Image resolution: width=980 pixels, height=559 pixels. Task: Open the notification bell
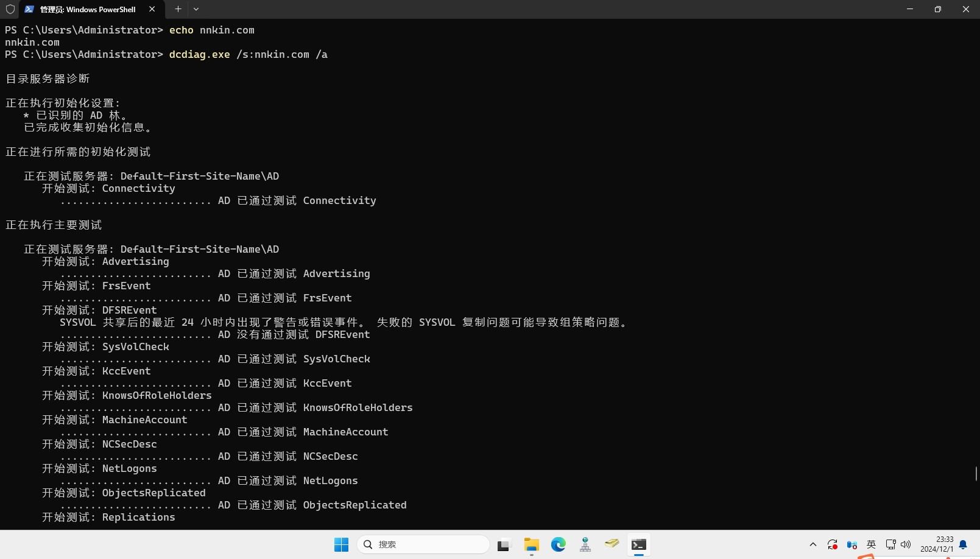[x=963, y=544]
